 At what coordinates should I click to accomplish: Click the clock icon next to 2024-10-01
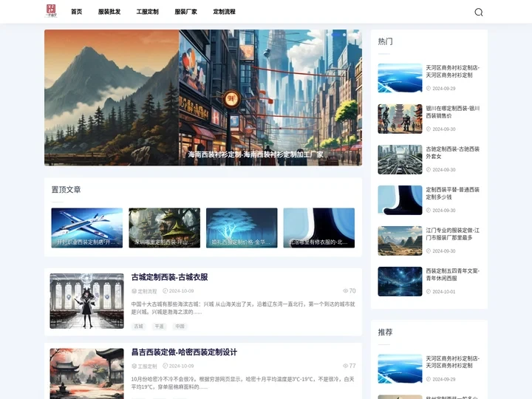point(428,291)
